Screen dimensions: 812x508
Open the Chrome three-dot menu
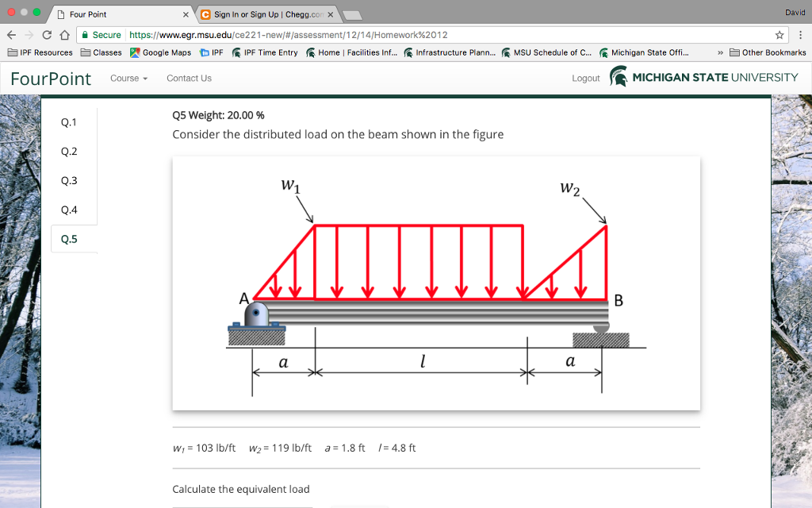click(x=800, y=35)
